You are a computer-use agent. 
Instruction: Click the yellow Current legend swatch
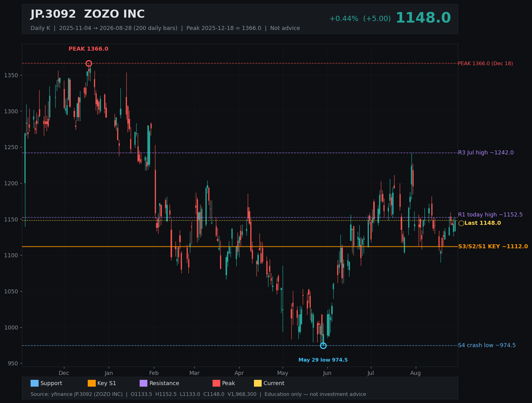click(258, 383)
